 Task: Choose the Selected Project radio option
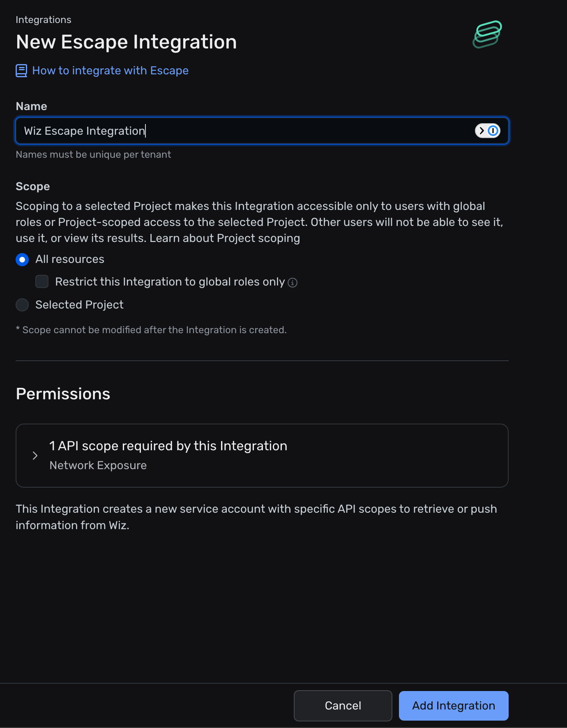click(22, 305)
